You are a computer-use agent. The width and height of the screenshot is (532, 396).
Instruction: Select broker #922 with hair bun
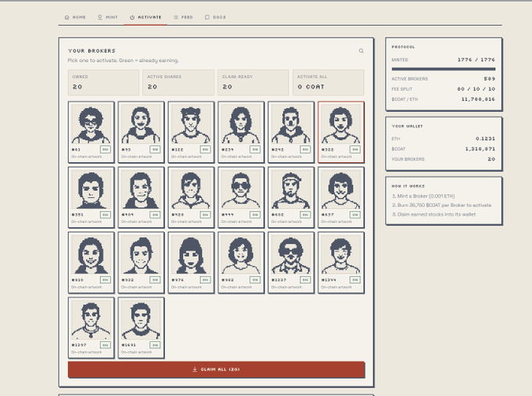[141, 263]
